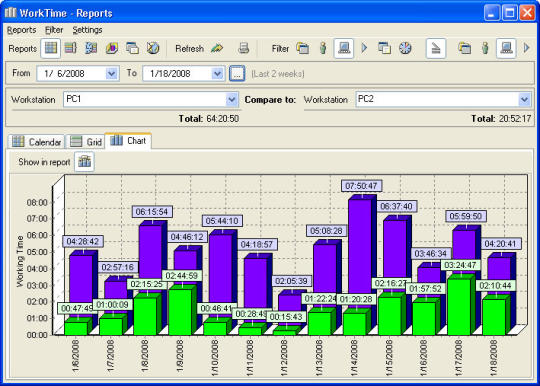Click the filter folder icon
The image size is (540, 386).
(x=302, y=48)
